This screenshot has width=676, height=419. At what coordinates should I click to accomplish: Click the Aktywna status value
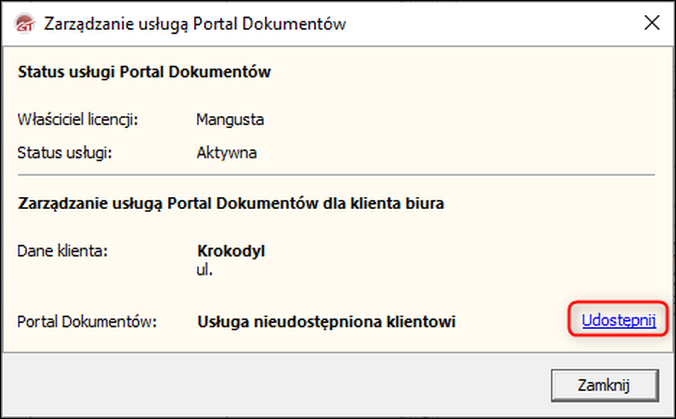pos(227,153)
